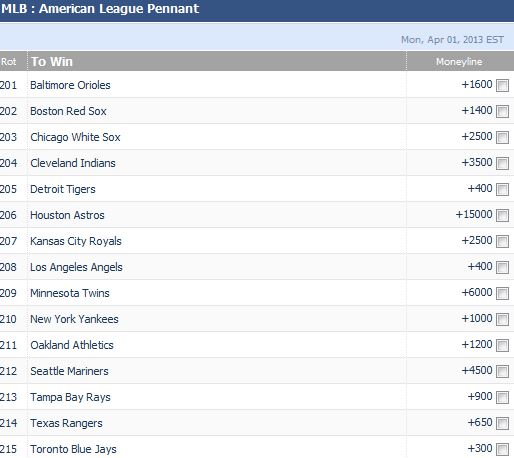The width and height of the screenshot is (514, 458).
Task: Check the Seattle Mariners +4500 checkbox
Action: pos(502,371)
